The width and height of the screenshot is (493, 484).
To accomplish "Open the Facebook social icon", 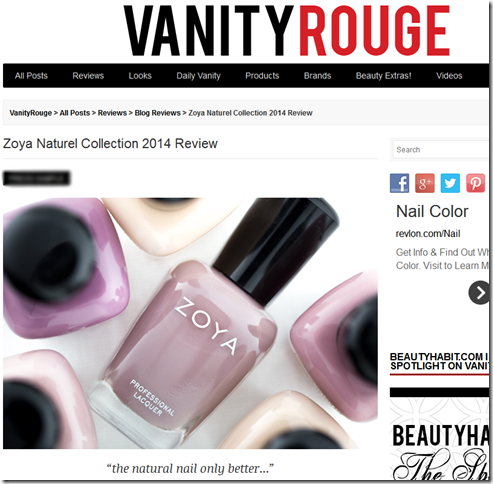I will (399, 183).
